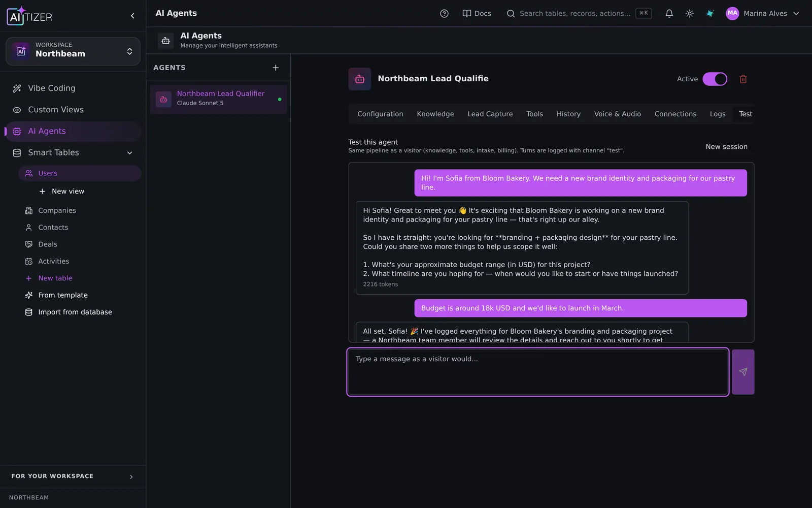Open the Activities table

[x=80, y=261]
